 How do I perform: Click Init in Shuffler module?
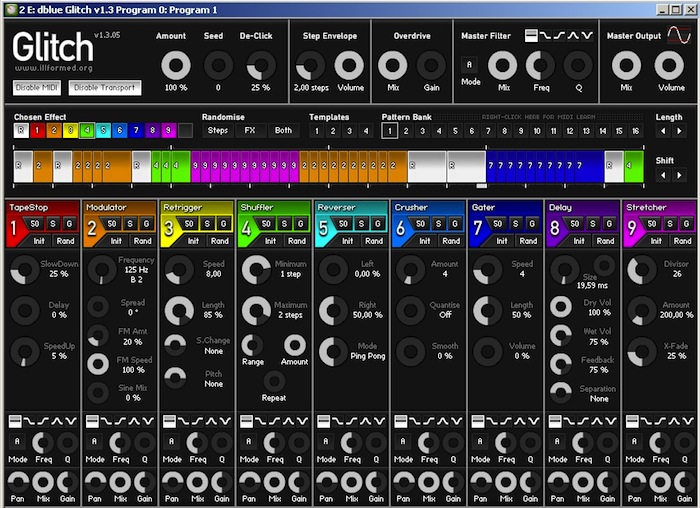[x=271, y=241]
